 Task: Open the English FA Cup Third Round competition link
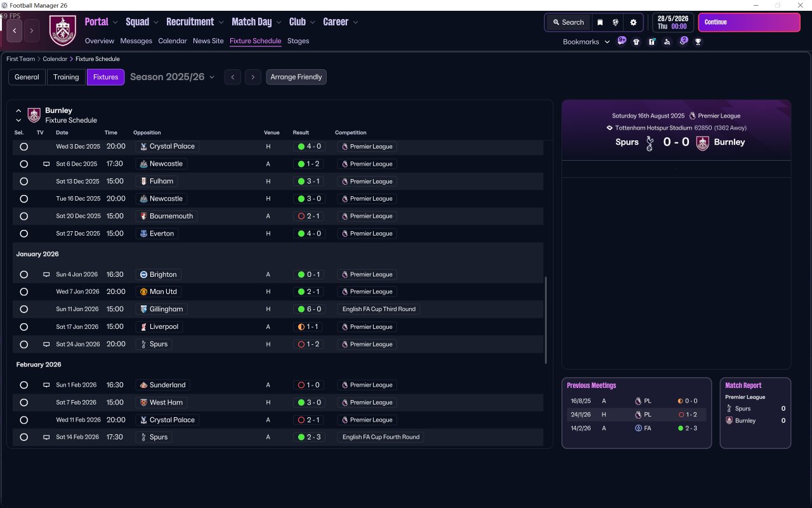click(379, 309)
